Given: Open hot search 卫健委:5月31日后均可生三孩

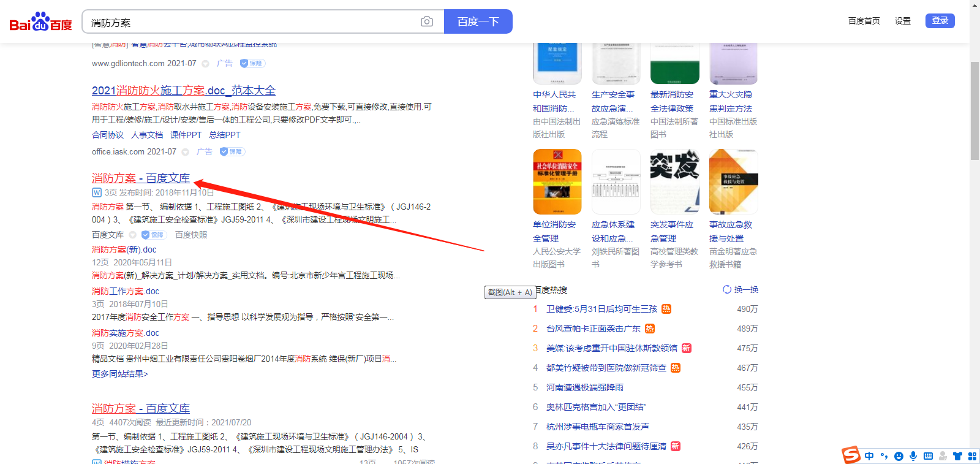Looking at the screenshot, I should (x=601, y=309).
